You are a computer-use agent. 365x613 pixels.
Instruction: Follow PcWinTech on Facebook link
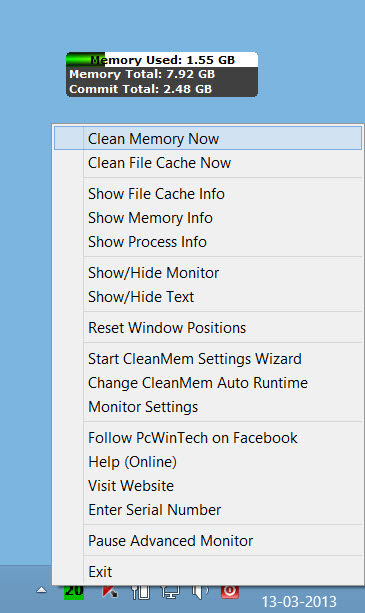tap(208, 438)
